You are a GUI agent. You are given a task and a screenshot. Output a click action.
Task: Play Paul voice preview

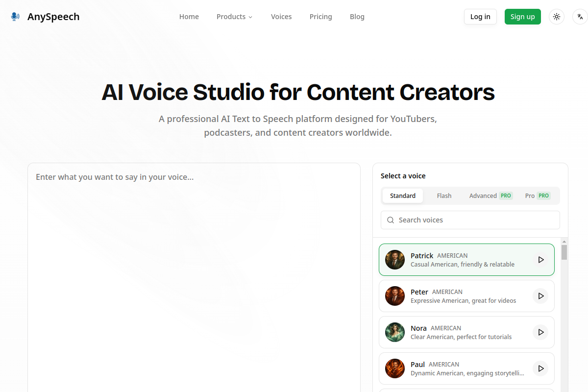[540, 368]
